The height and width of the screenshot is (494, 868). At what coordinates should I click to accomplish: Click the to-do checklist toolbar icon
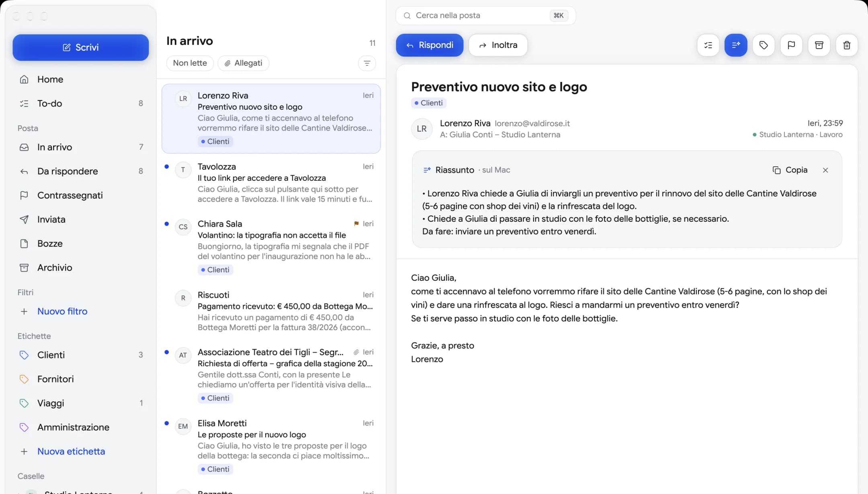708,45
